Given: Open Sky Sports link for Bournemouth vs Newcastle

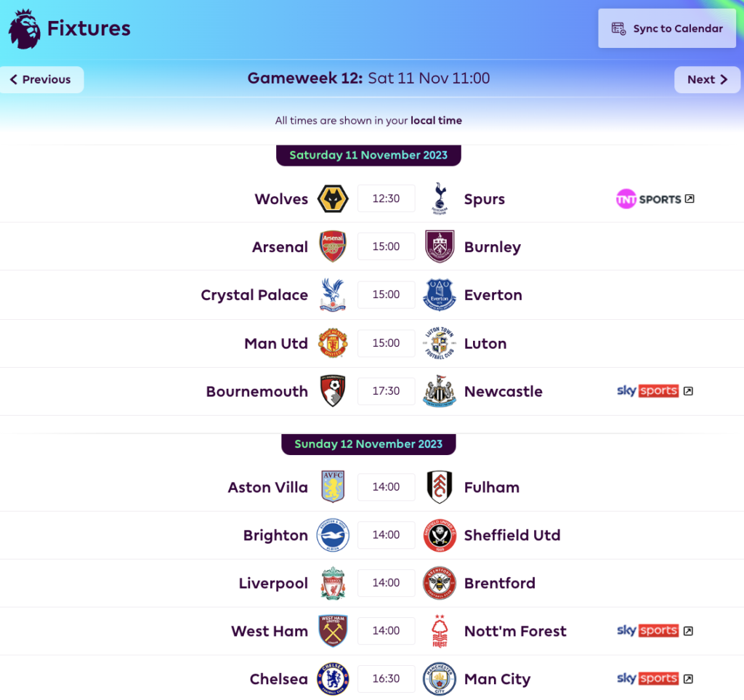Looking at the screenshot, I should tap(653, 390).
